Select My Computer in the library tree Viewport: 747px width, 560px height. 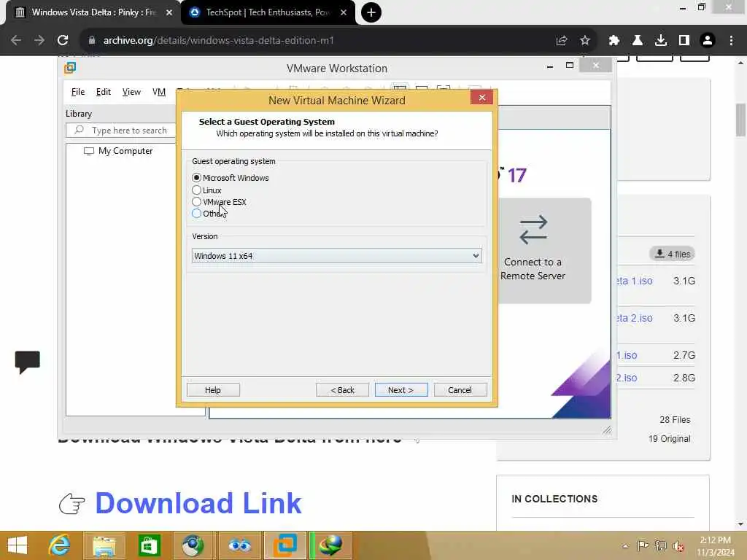coord(118,151)
